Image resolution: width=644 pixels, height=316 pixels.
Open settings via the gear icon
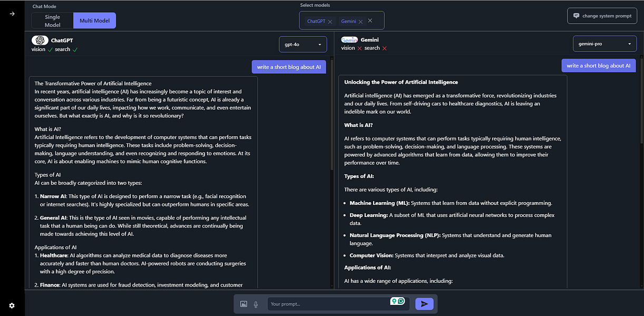(x=12, y=305)
